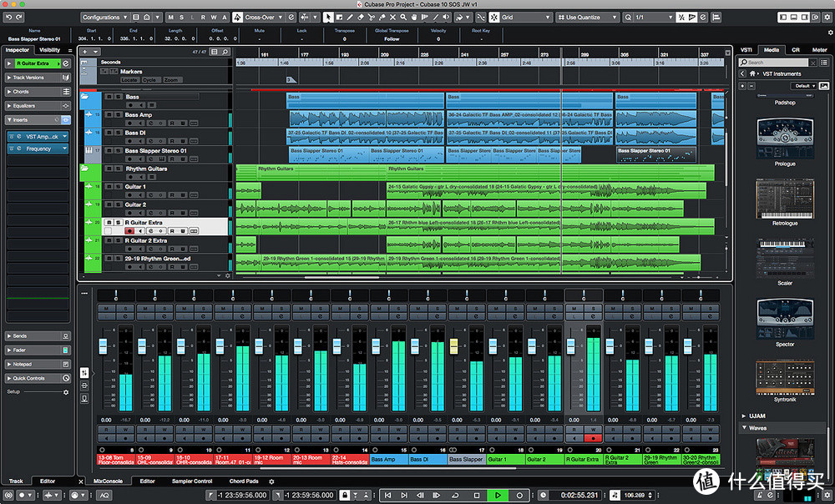Click the Cycle button on Markers track
Viewport: 835px width, 504px height.
[x=149, y=80]
